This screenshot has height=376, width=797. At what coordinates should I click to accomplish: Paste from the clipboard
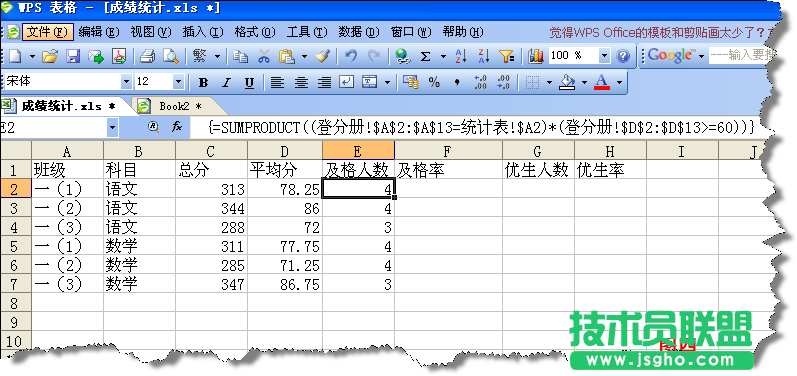287,56
